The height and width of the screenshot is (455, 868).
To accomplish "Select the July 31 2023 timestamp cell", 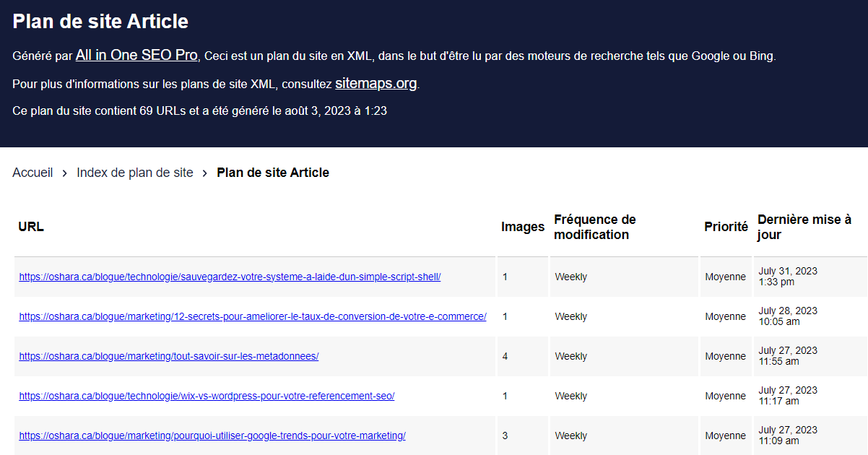I will click(787, 277).
